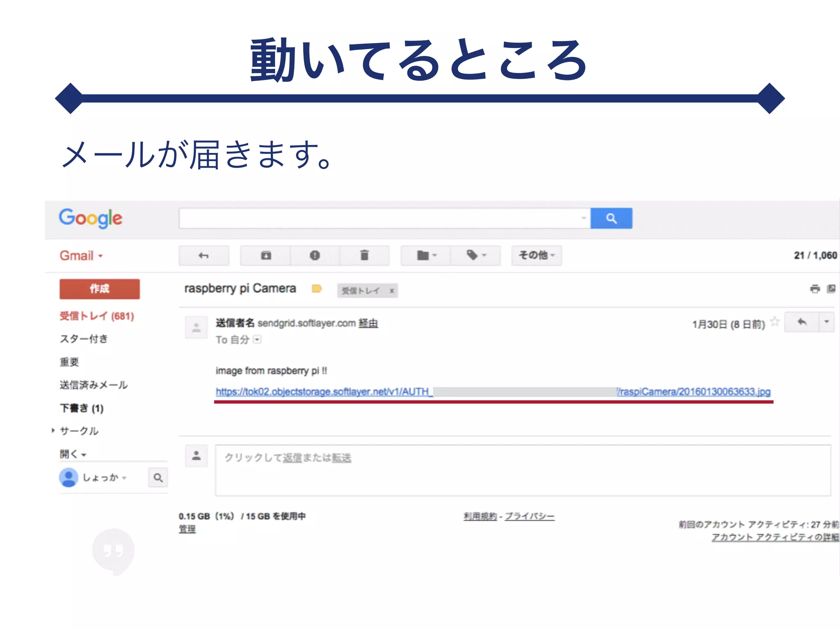Click chat contact search icon
Viewport: 840px width, 630px height.
point(158,477)
